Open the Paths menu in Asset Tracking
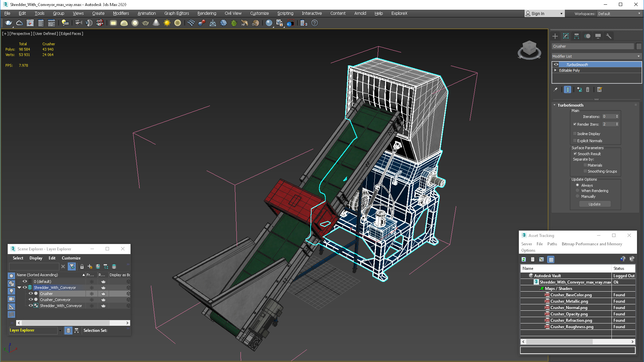 click(552, 244)
